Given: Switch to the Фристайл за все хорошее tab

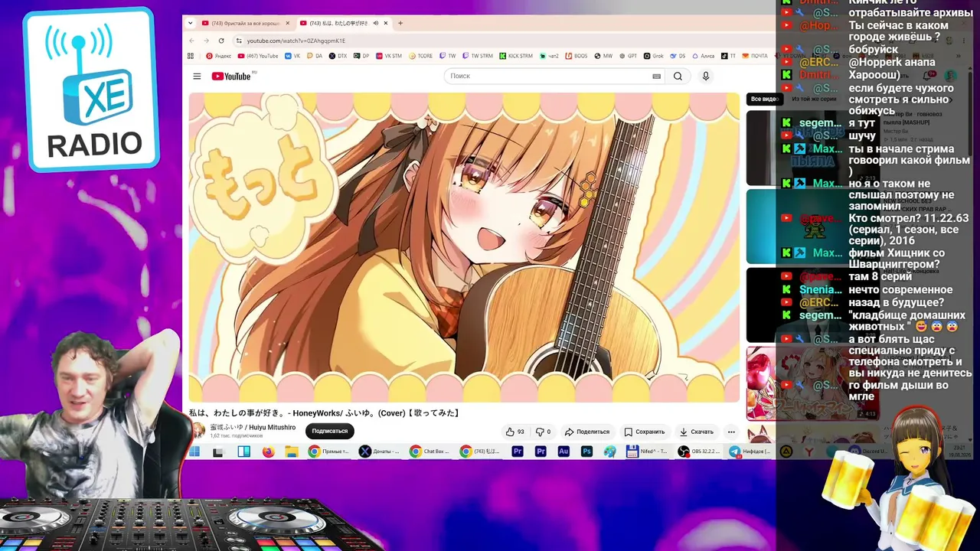Looking at the screenshot, I should (x=245, y=23).
